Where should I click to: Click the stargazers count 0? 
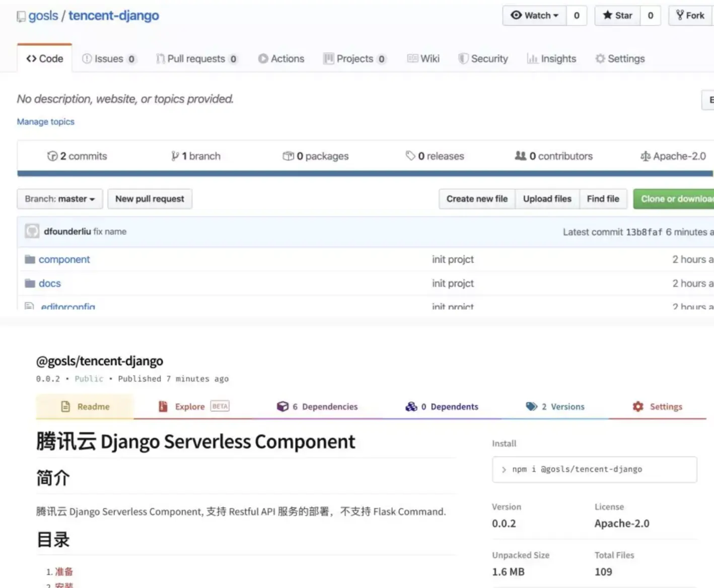[651, 16]
